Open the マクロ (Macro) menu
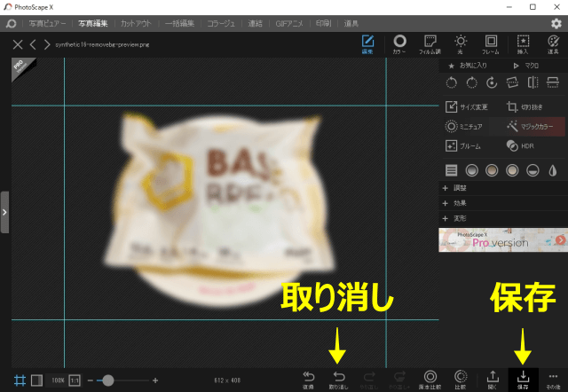The width and height of the screenshot is (568, 392). [526, 66]
